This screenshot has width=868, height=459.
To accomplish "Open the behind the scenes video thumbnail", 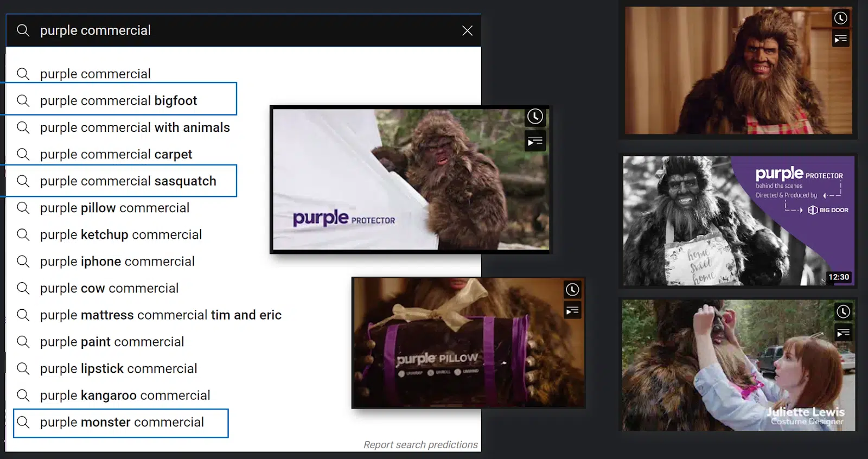I will [738, 221].
